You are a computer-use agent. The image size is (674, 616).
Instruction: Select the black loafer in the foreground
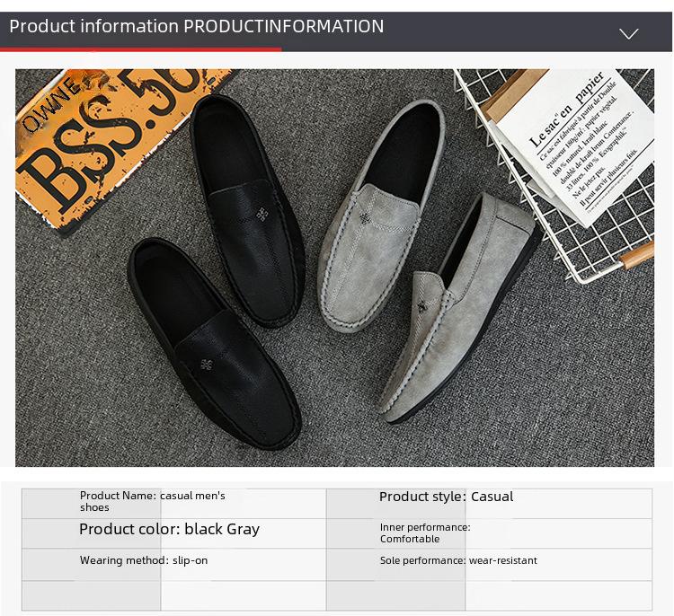point(215,344)
